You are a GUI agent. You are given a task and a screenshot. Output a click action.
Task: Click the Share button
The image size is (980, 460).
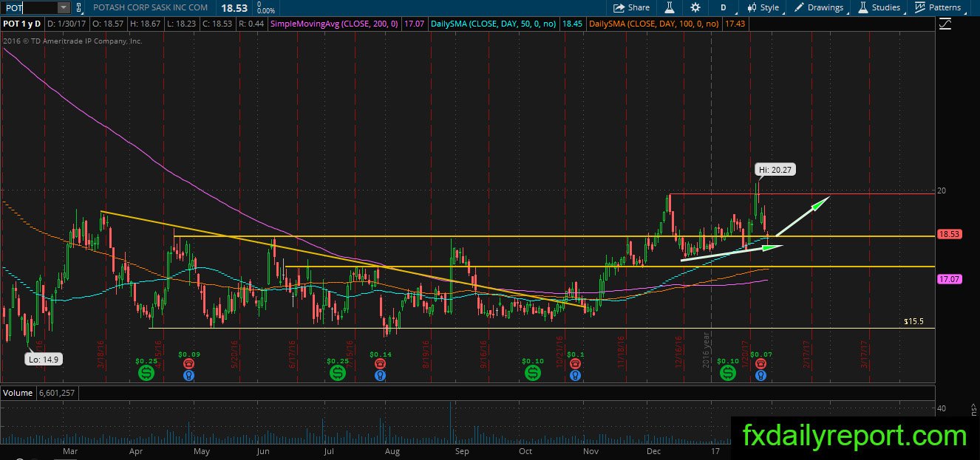tap(633, 7)
